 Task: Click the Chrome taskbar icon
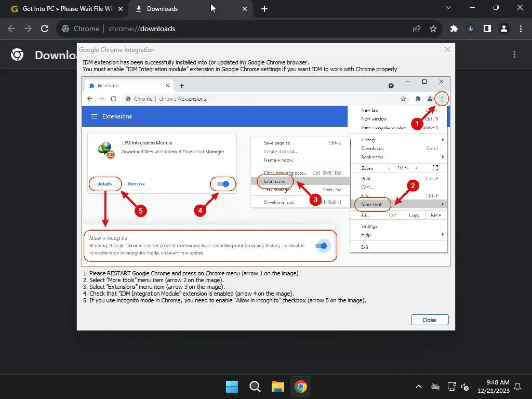[301, 387]
